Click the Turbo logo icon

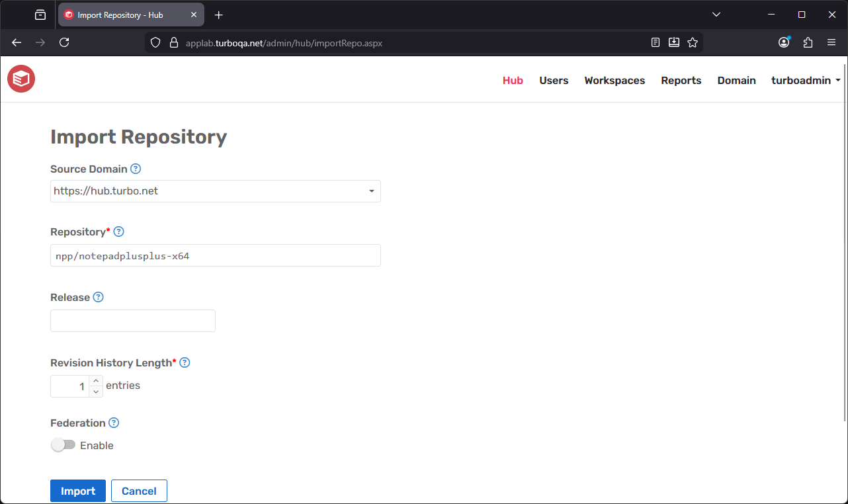[x=21, y=78]
